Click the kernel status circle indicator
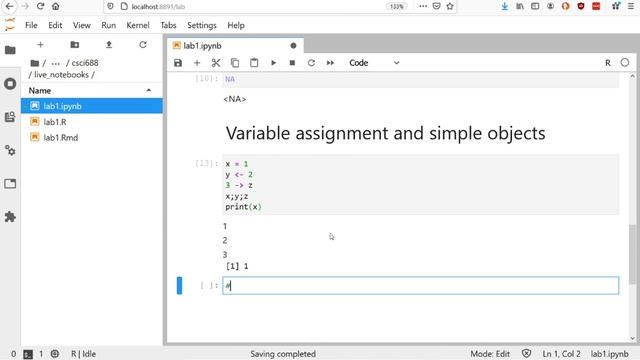Screen dimensions: 640x360 pyautogui.click(x=625, y=63)
